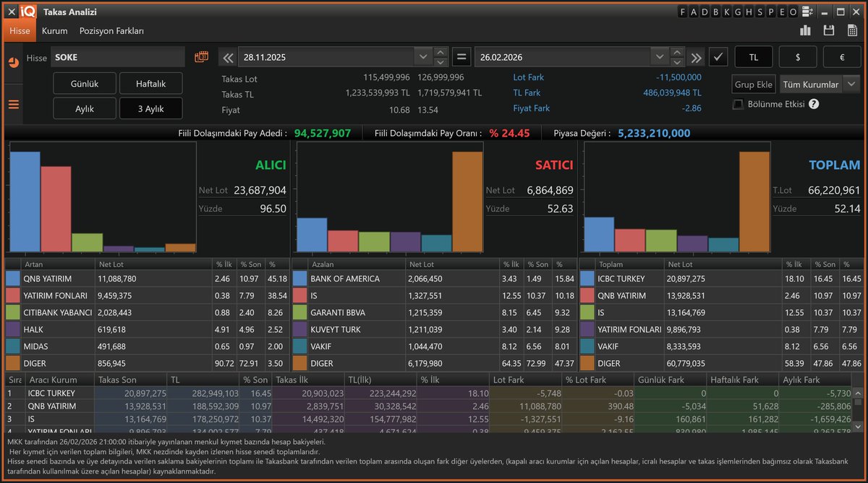Image resolution: width=868 pixels, height=483 pixels.
Task: Click the bottom table vertical scrollbar
Action: (857, 409)
